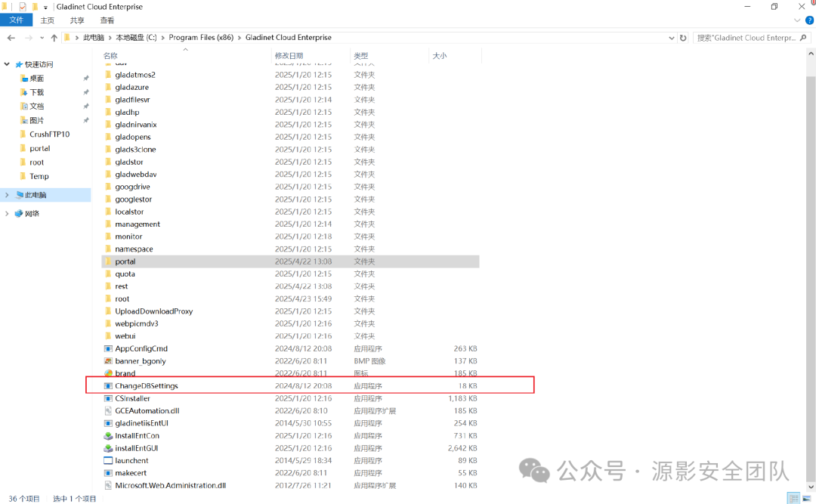Screen dimensions: 816x504
Task: Sort by 名称 column header
Action: [x=110, y=56]
